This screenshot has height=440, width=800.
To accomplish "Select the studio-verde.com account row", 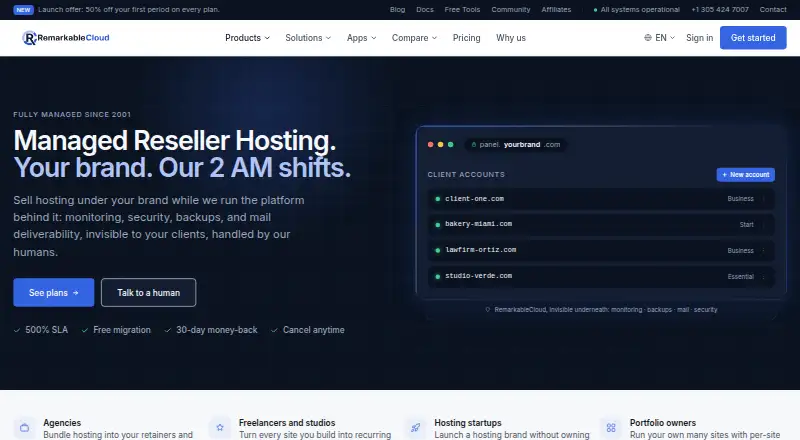I will coord(601,277).
